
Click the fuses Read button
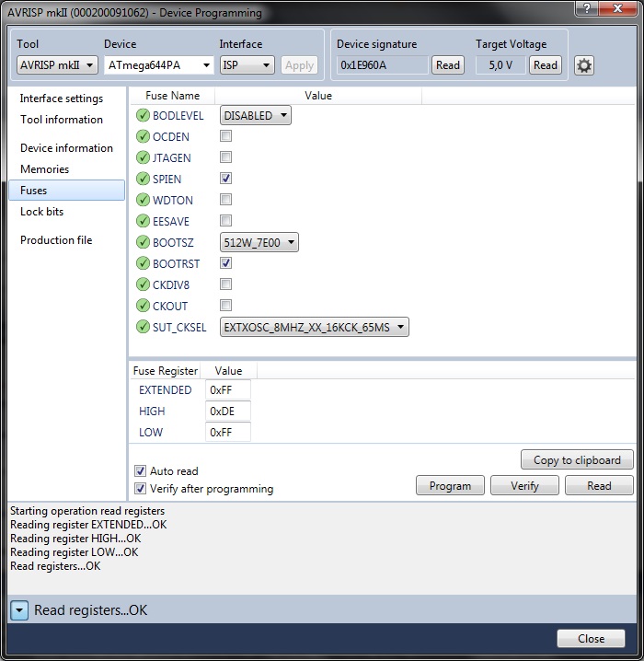(x=599, y=486)
